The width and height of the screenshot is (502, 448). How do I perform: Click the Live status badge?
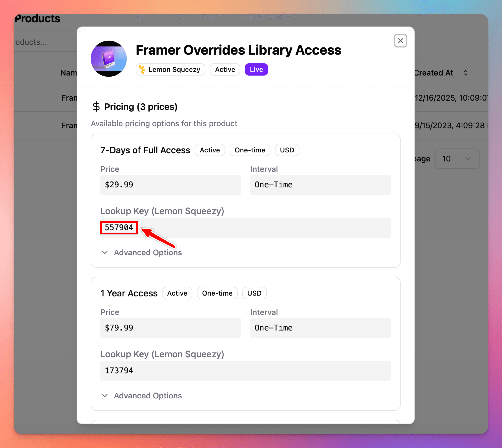click(256, 69)
